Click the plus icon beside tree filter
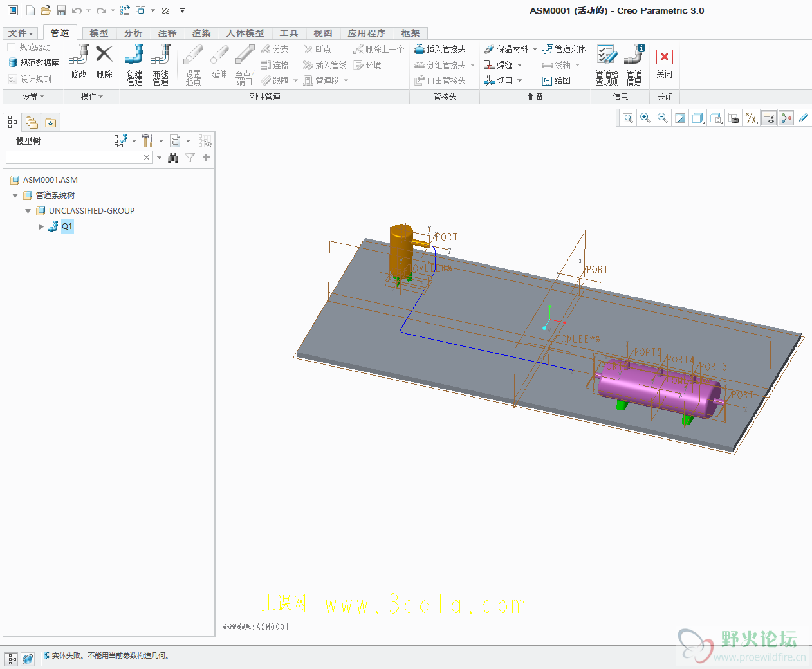 tap(206, 158)
